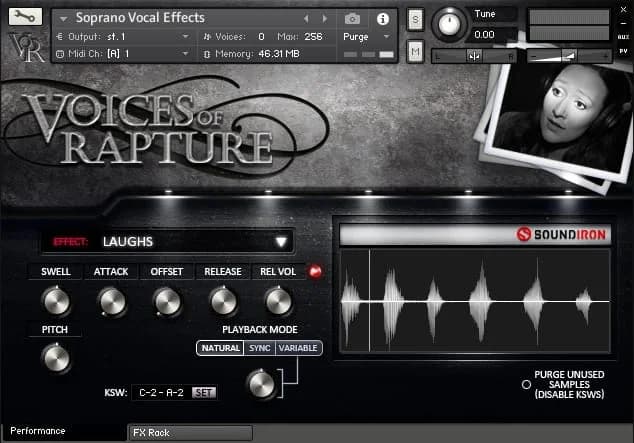
Task: Click the KSW range C-2 - A-2 field
Action: pos(161,392)
